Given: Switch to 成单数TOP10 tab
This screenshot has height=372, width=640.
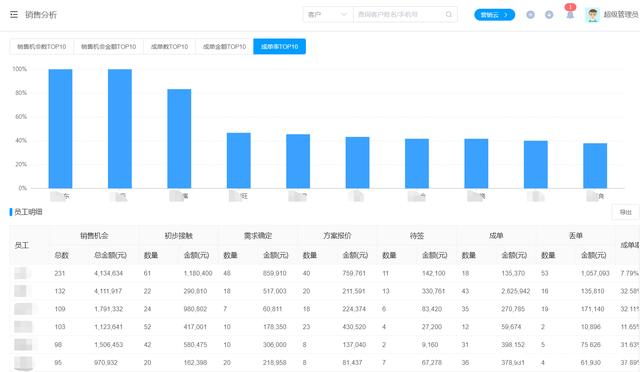Looking at the screenshot, I should click(169, 47).
